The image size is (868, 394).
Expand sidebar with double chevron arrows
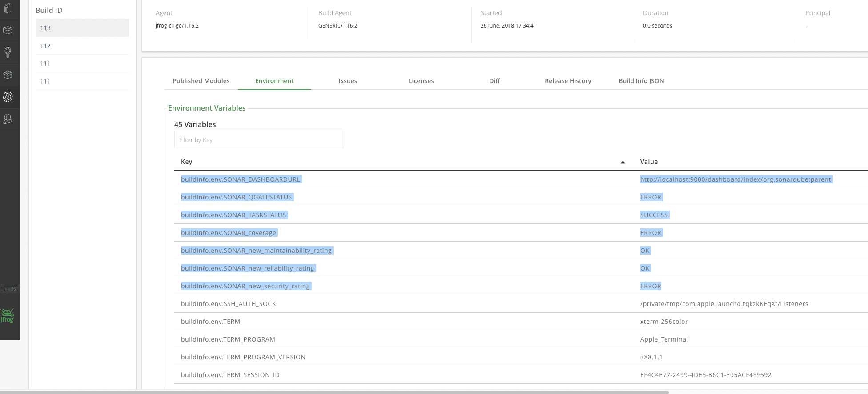click(x=13, y=289)
